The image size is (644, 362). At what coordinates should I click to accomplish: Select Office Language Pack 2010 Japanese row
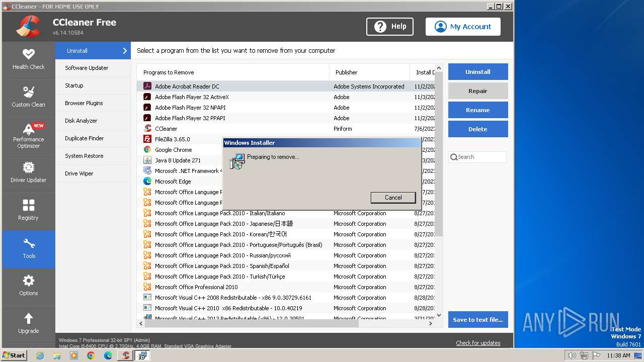(x=286, y=223)
